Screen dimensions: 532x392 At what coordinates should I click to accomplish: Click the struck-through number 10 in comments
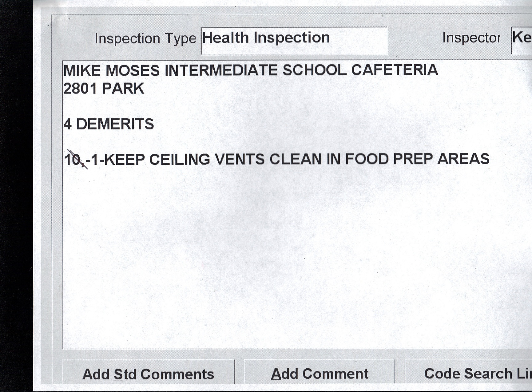(x=73, y=160)
